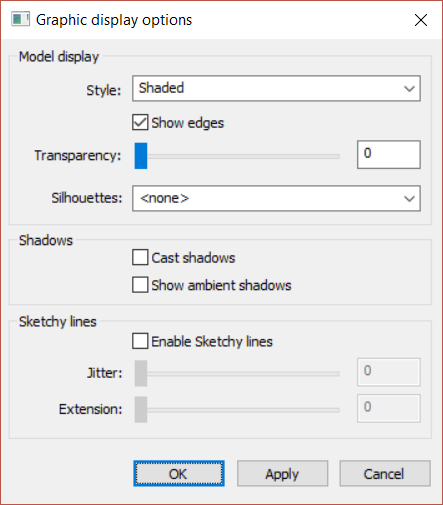Click the OK button

click(179, 473)
